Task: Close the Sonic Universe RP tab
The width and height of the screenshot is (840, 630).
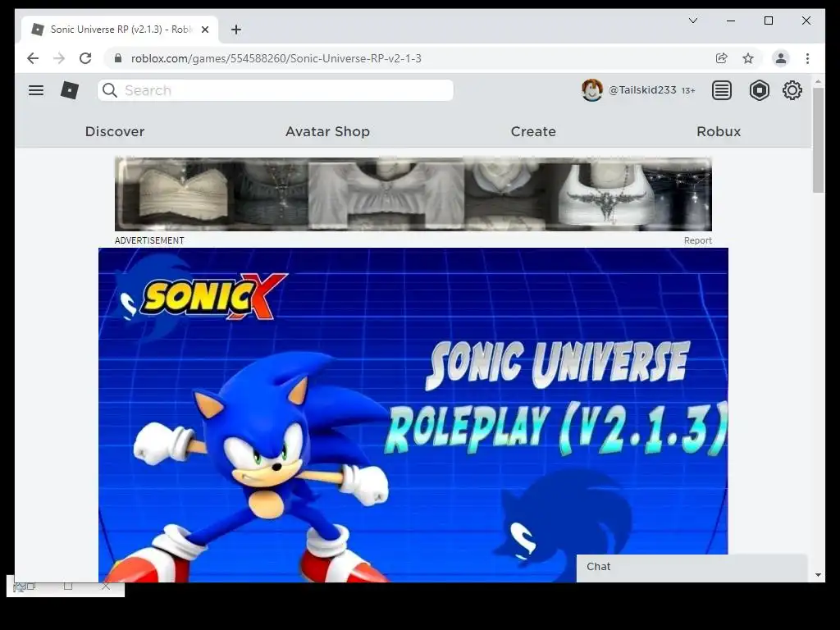Action: click(x=204, y=30)
